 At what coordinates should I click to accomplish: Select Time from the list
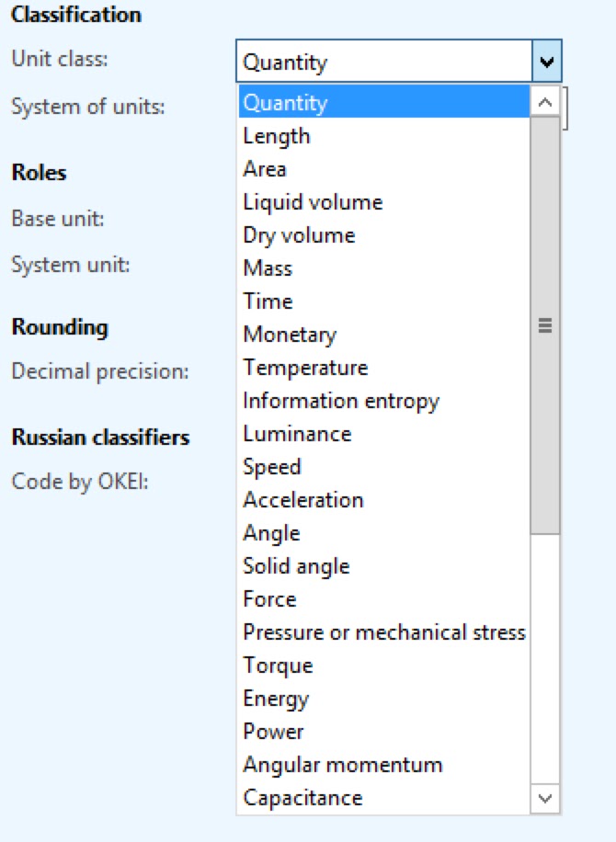(x=268, y=302)
